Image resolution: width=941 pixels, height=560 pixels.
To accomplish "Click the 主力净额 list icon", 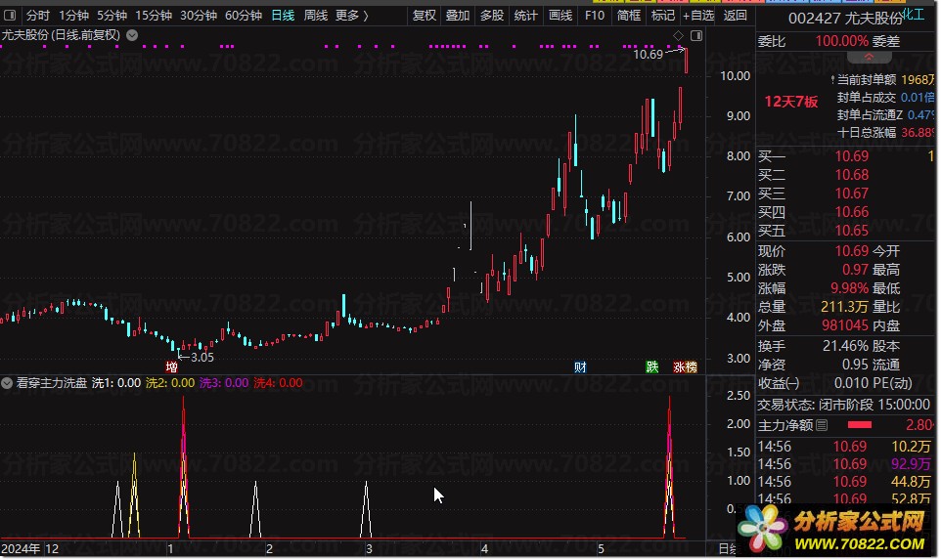I will [x=822, y=425].
